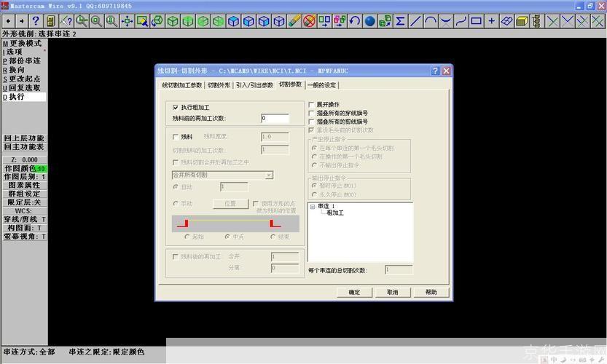Open the file cabinet icon in toolbar
Image resolution: width=607 pixels, height=364 pixels.
50,21
